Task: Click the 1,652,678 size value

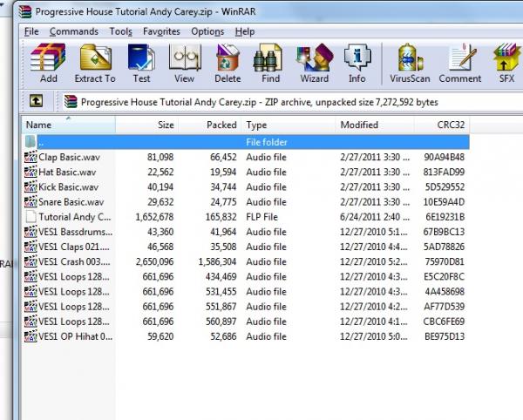Action: pyautogui.click(x=154, y=217)
